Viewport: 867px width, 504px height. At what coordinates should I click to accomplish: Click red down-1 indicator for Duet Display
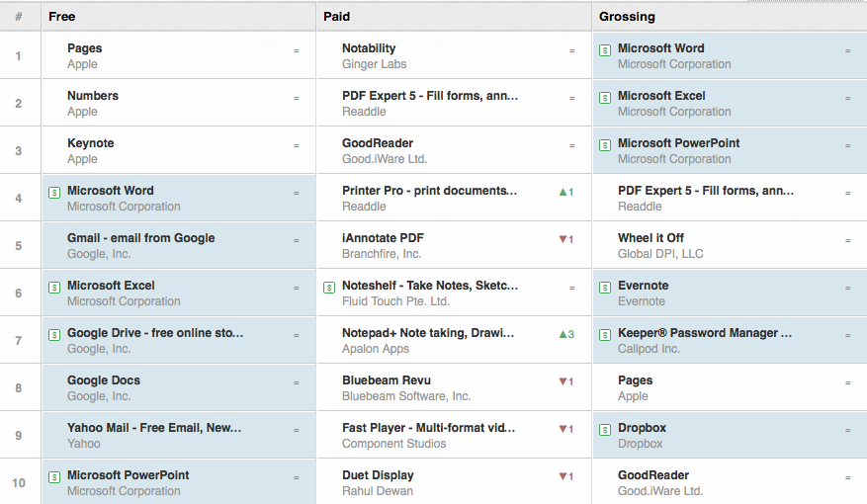pos(566,477)
